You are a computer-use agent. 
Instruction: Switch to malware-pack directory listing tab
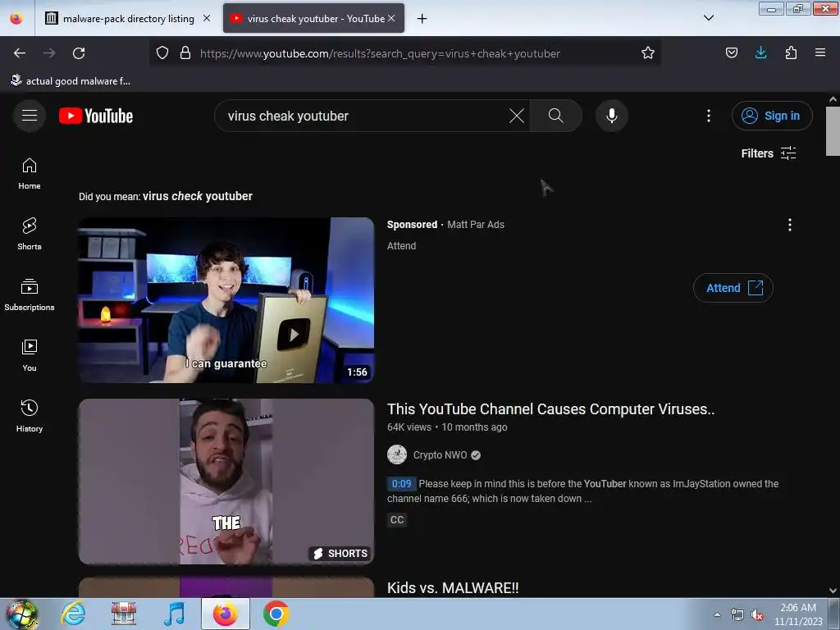127,19
